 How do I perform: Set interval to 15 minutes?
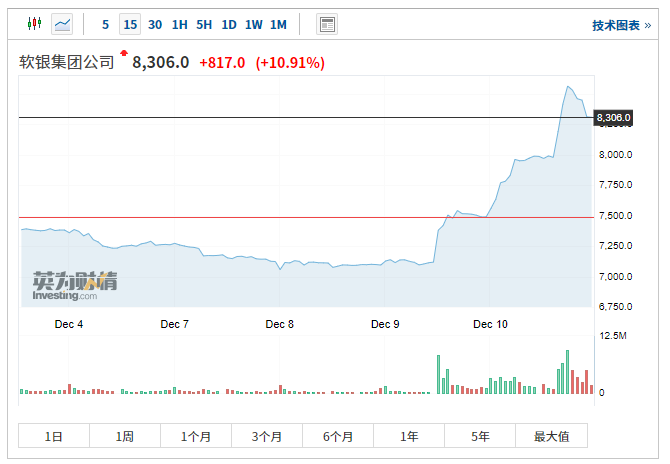tap(130, 25)
